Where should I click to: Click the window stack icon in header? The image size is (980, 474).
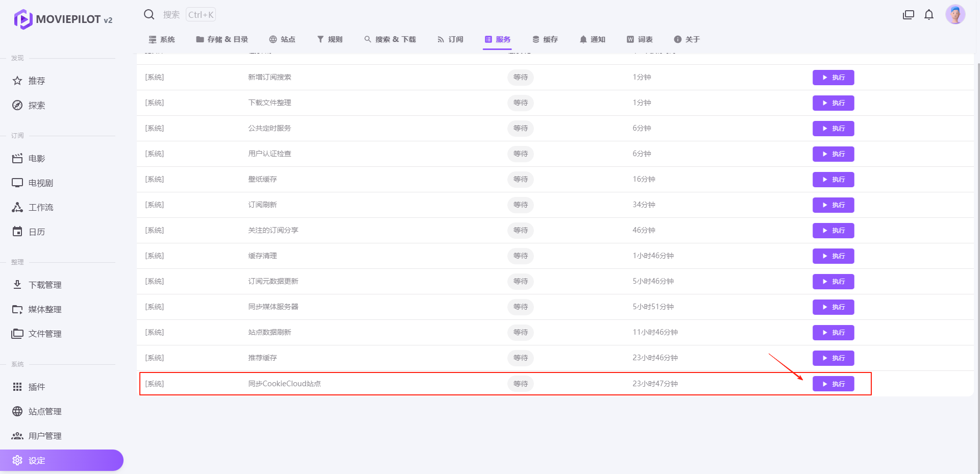pyautogui.click(x=909, y=15)
